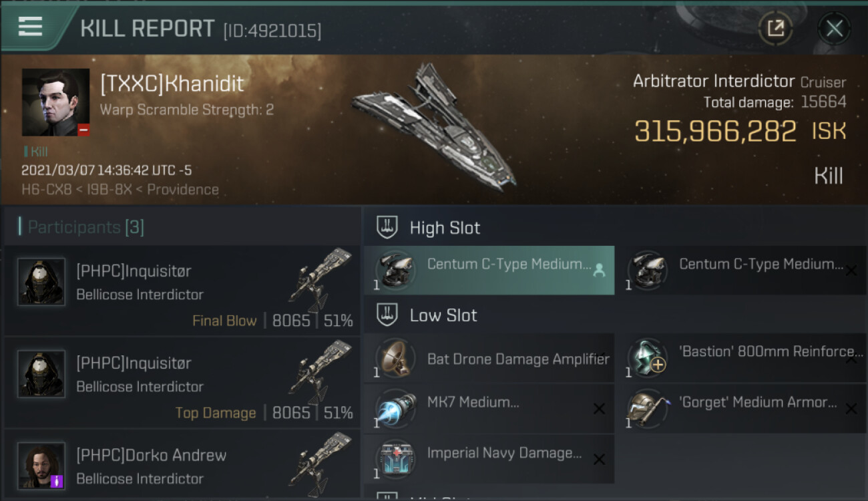This screenshot has height=501, width=868.
Task: Open the hamburger menu
Action: point(31,27)
